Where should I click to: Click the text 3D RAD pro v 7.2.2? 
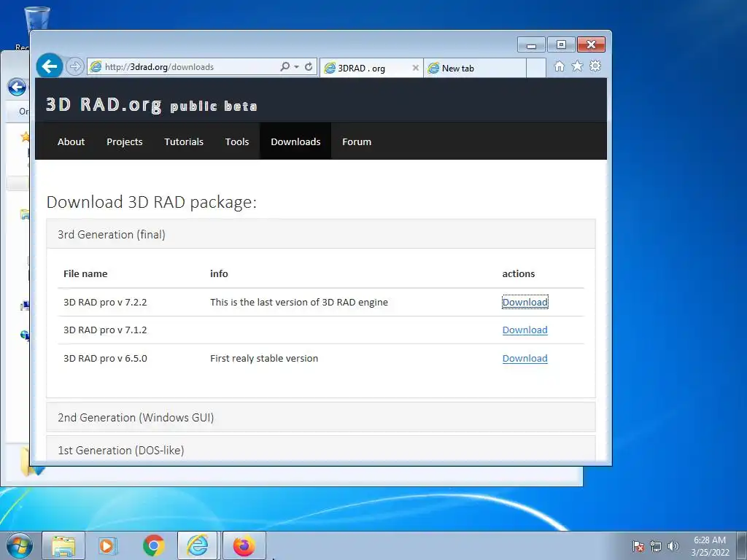click(x=105, y=303)
